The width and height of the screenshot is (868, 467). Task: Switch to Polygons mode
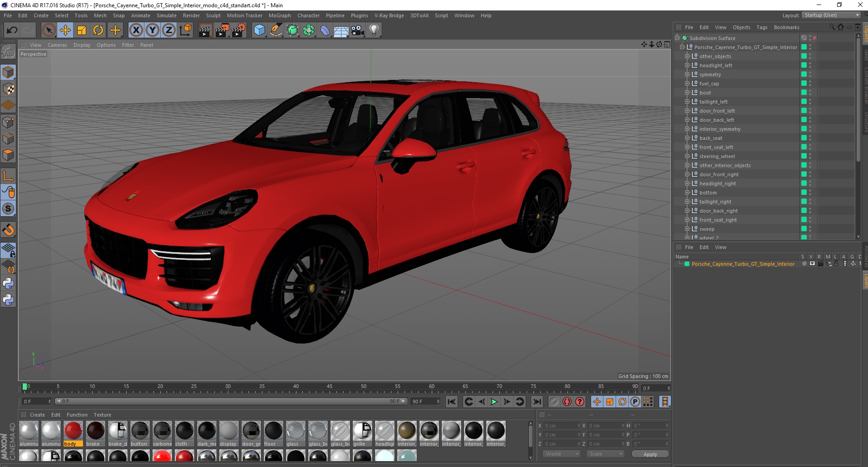[x=8, y=155]
